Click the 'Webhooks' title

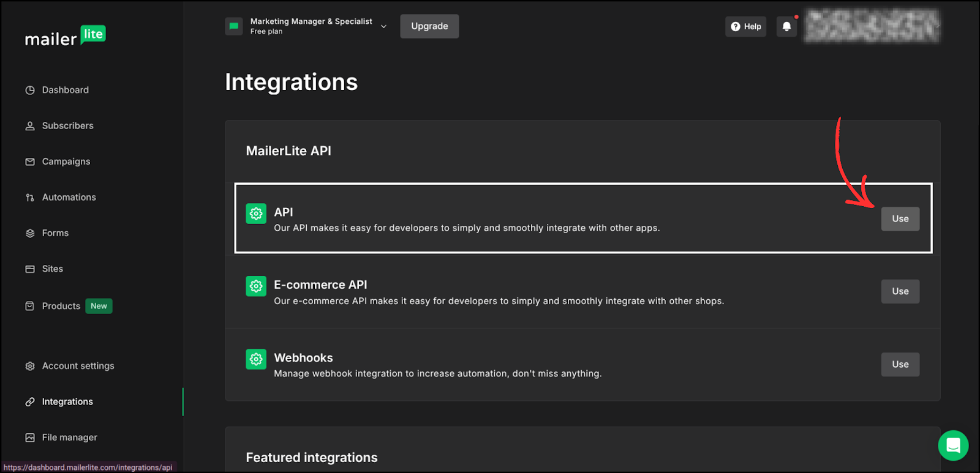[304, 358]
